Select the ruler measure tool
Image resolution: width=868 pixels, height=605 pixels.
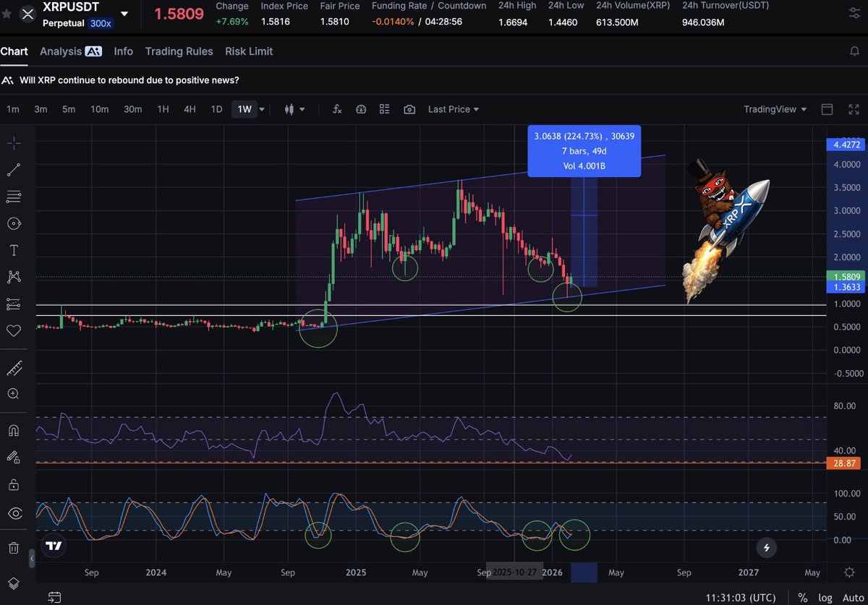[x=13, y=368]
